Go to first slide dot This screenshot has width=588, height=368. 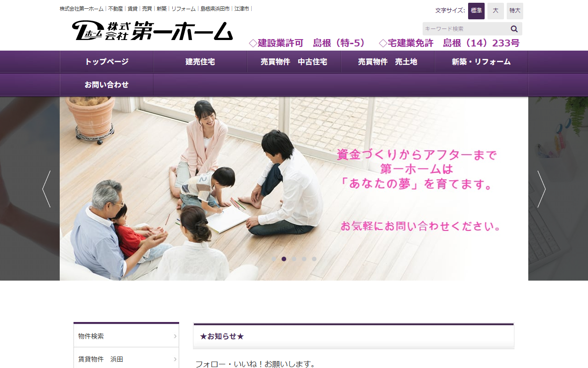274,259
